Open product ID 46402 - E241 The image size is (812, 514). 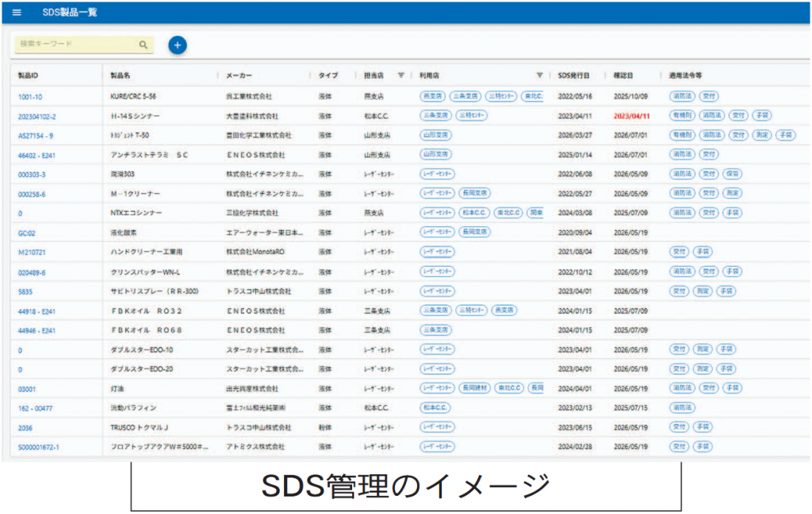(x=36, y=155)
